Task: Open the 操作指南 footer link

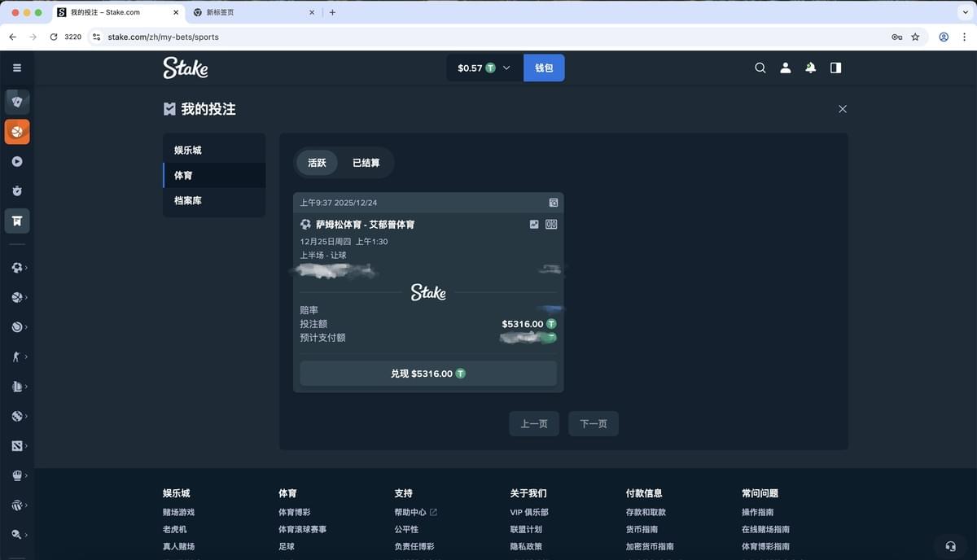Action: (757, 512)
